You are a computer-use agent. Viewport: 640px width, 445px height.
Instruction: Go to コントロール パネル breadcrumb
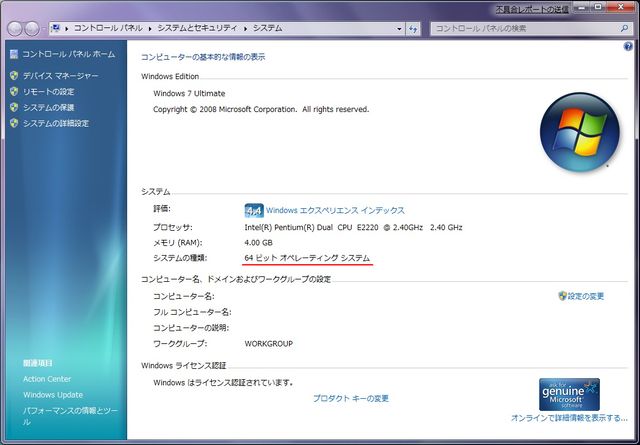pos(108,28)
